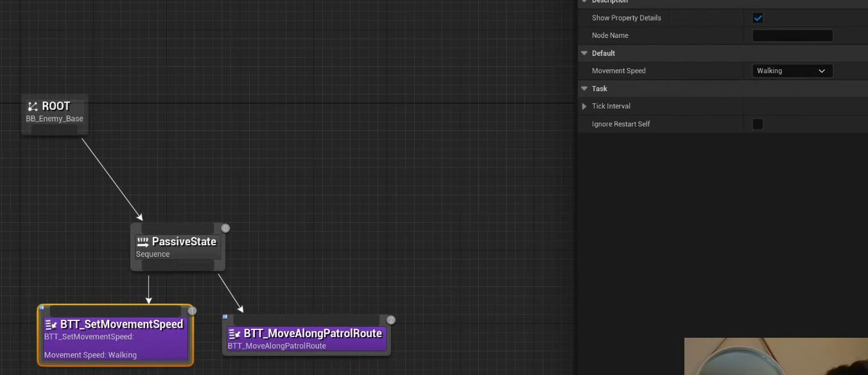Click the BTT_SetMovementSpeed task icon
The height and width of the screenshot is (375, 868).
pyautogui.click(x=51, y=325)
